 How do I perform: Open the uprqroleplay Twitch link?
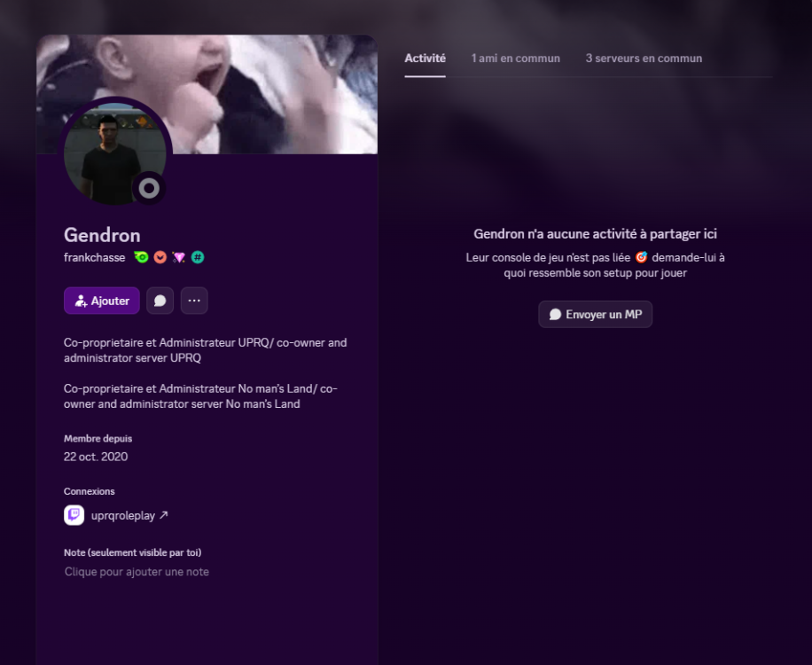pos(122,515)
